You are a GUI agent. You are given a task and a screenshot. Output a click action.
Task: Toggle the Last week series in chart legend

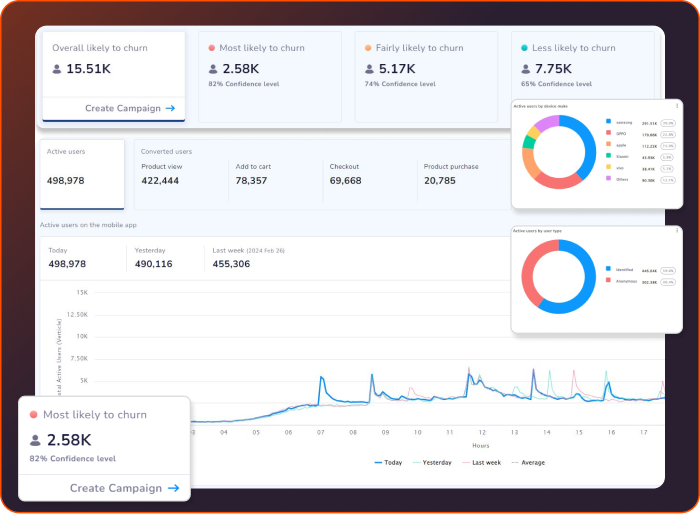point(482,463)
